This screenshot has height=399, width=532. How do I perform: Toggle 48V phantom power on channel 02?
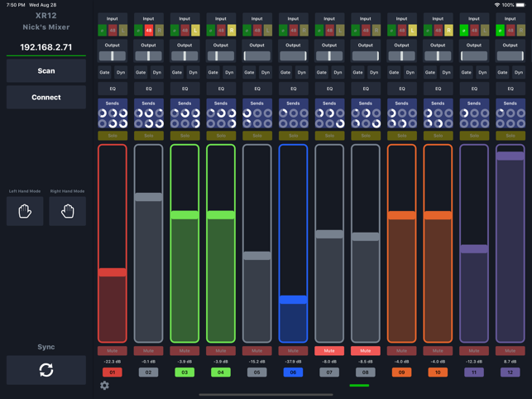[x=149, y=31]
